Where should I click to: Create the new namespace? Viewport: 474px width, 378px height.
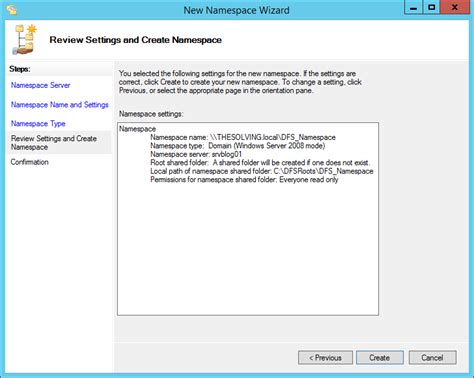pyautogui.click(x=380, y=358)
